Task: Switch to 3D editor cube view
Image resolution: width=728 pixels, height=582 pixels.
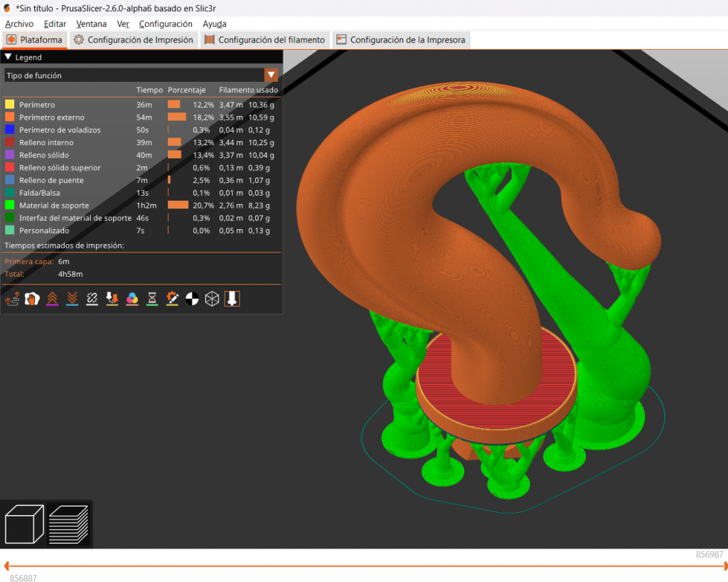Action: point(25,524)
